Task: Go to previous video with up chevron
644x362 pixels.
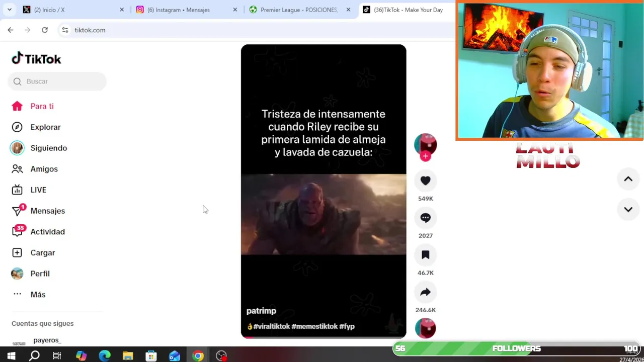Action: click(x=628, y=179)
